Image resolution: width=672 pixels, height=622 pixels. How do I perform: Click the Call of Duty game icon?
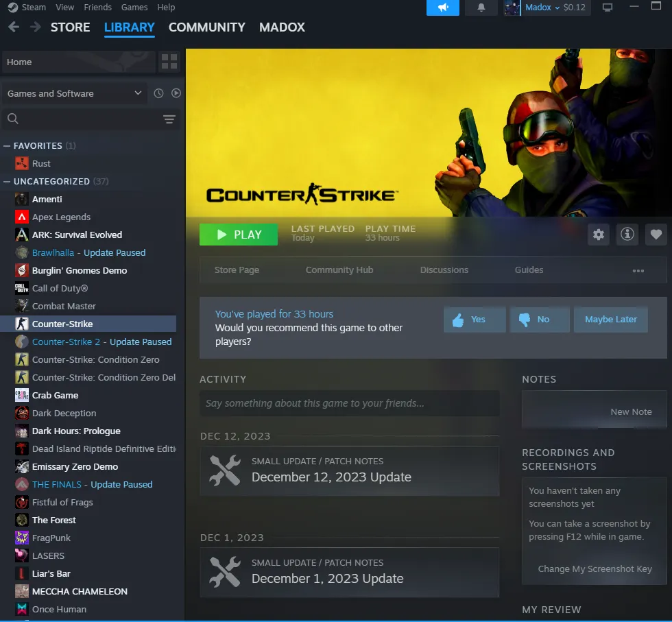click(22, 288)
